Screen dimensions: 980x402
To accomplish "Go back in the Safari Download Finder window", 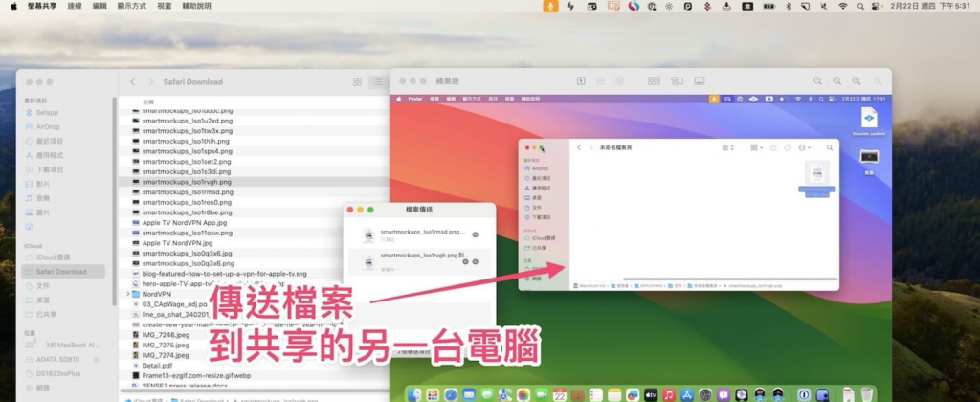I will (x=132, y=82).
